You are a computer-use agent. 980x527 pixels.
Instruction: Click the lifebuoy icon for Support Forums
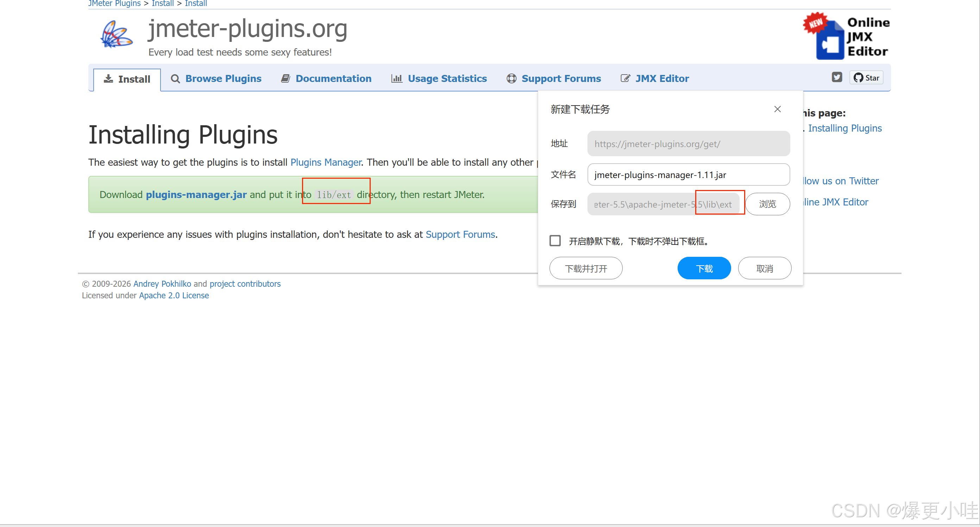click(x=511, y=79)
